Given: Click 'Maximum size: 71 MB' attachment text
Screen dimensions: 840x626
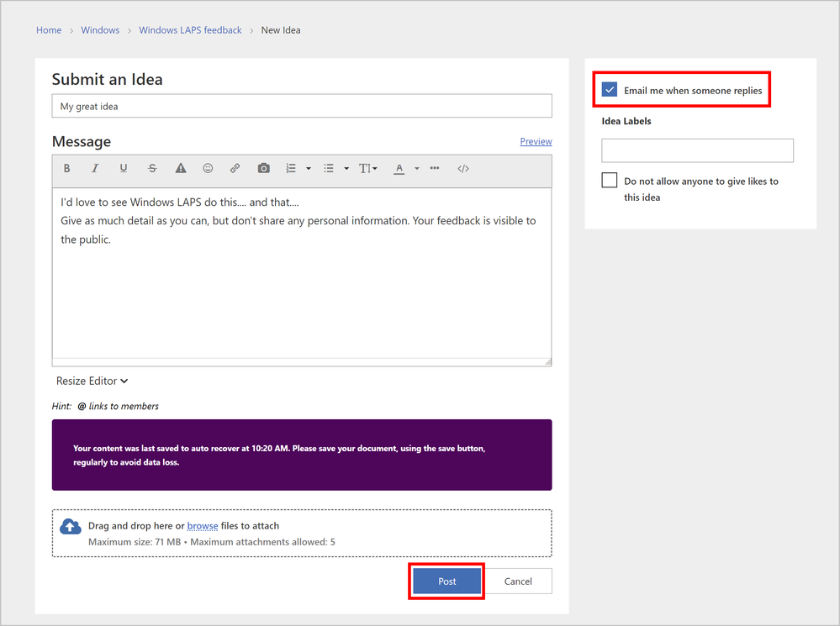Looking at the screenshot, I should (135, 542).
